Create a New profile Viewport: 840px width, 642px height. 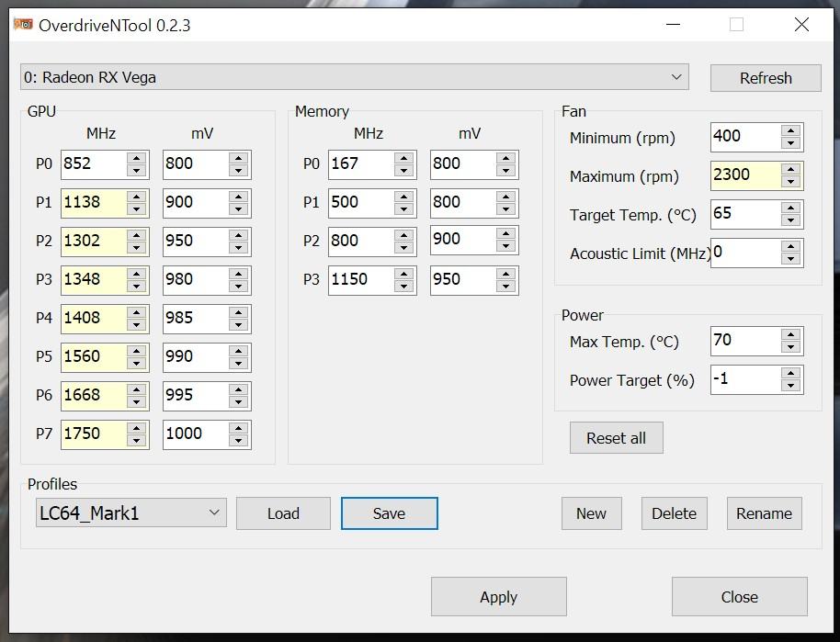[592, 513]
